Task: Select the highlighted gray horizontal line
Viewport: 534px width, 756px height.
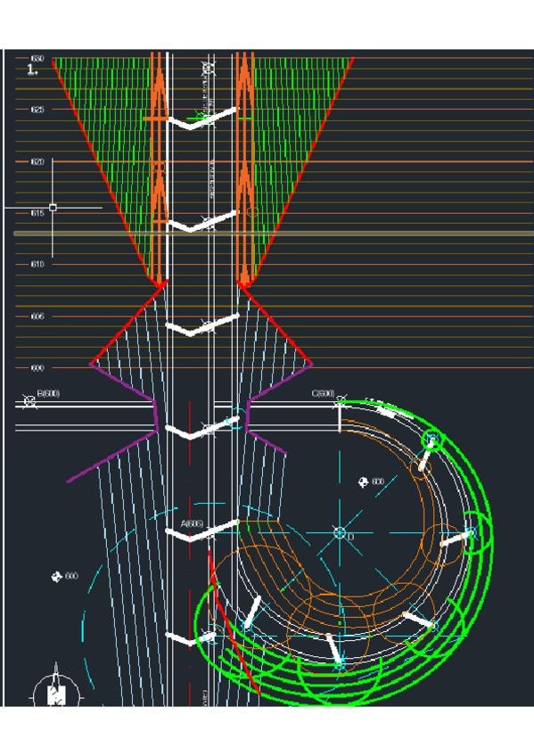Action: click(274, 234)
